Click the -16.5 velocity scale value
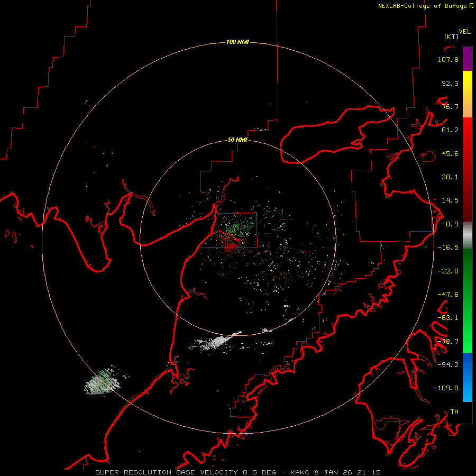The image size is (476, 476). [448, 248]
